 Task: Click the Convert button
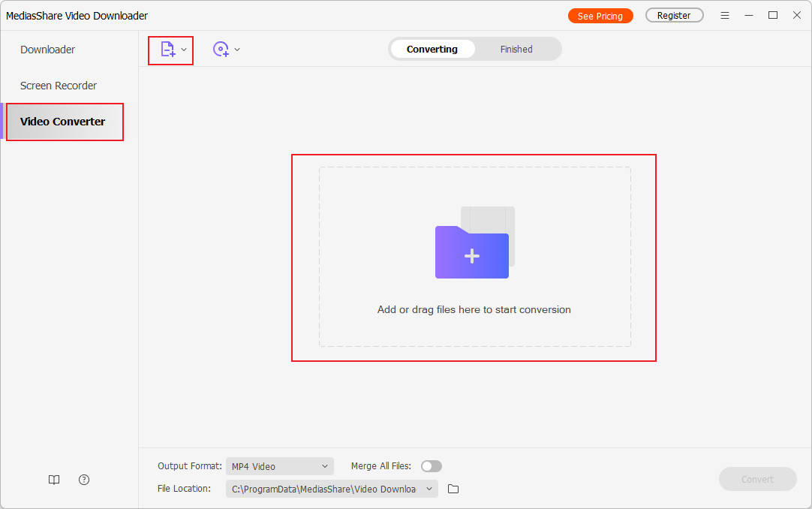coord(757,480)
